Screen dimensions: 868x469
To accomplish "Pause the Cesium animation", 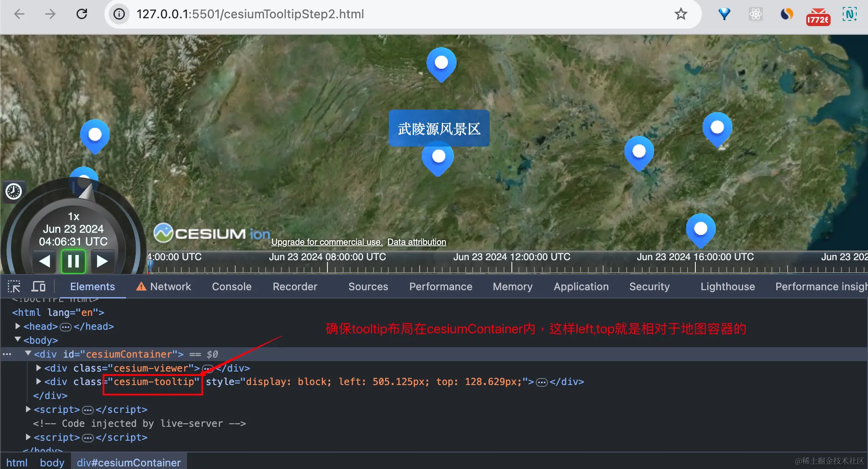I will 73,261.
